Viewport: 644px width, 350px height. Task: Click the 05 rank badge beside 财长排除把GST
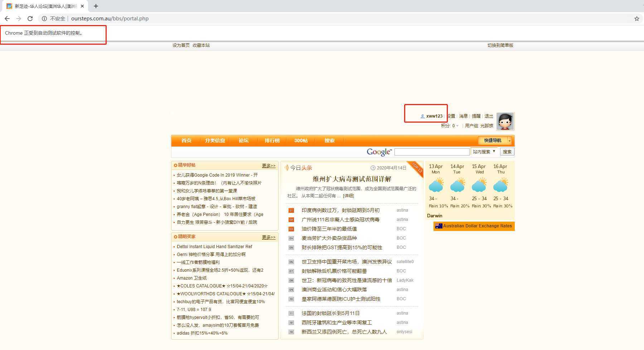(x=291, y=248)
